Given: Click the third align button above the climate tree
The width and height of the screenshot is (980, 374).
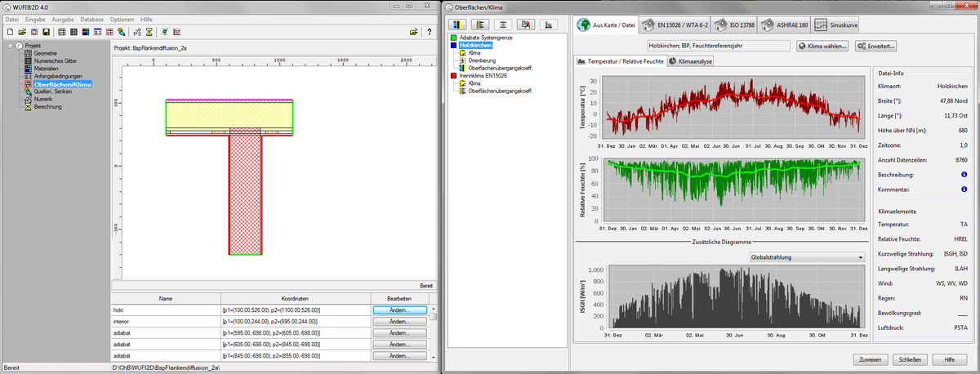Looking at the screenshot, I should (x=504, y=24).
